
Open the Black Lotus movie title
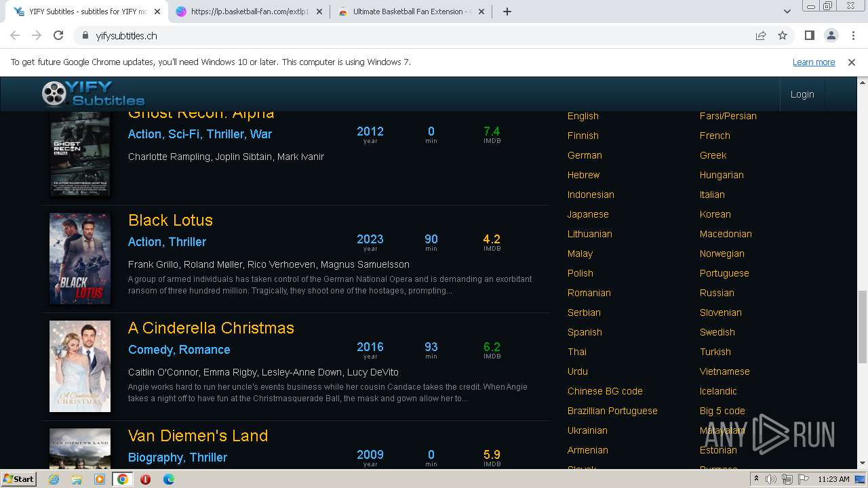tap(170, 220)
